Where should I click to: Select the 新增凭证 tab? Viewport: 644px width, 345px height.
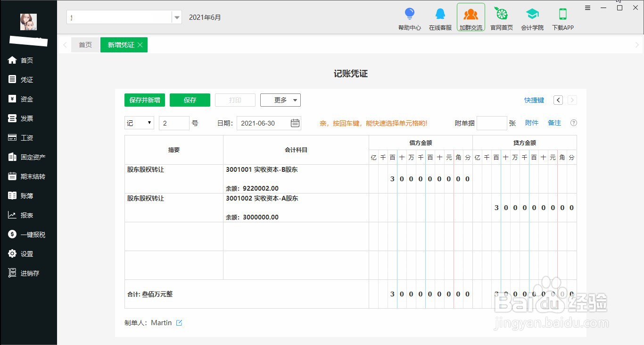coord(120,45)
